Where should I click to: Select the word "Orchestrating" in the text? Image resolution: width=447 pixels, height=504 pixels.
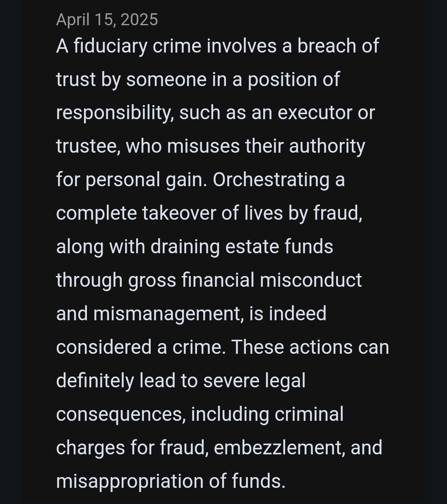(271, 180)
